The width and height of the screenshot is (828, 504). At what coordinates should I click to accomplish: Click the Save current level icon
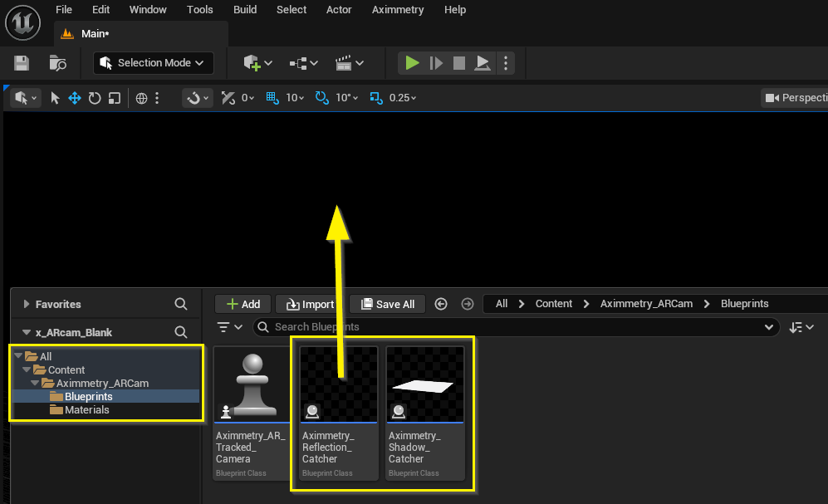coord(22,63)
